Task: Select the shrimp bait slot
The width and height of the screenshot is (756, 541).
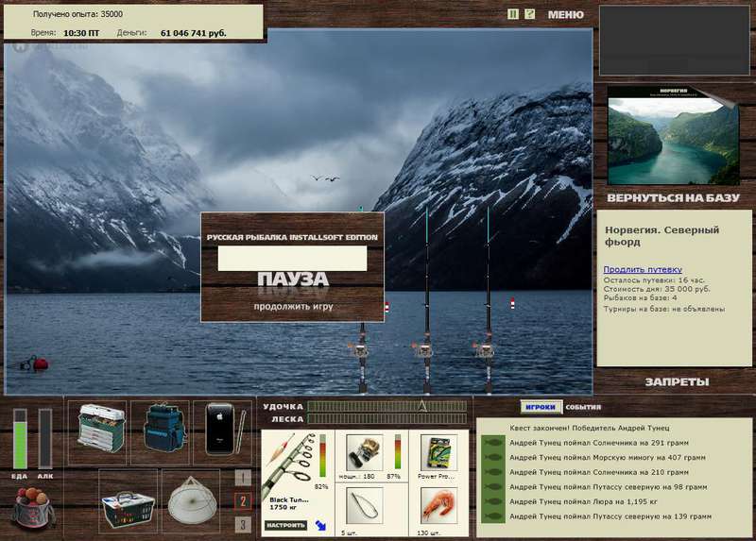Action: click(438, 505)
